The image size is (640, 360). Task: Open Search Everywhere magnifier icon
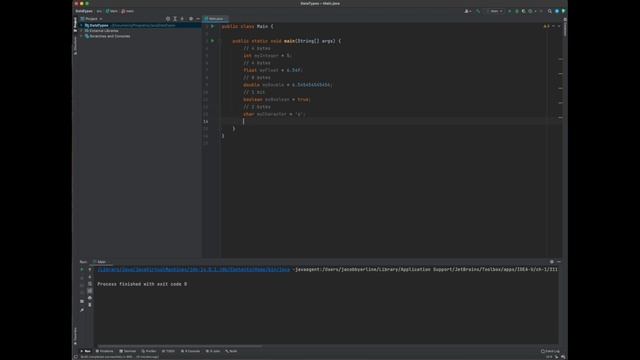point(550,11)
